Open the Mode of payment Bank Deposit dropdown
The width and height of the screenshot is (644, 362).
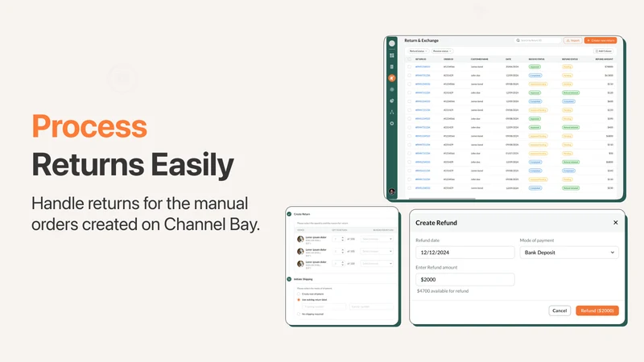tap(569, 253)
